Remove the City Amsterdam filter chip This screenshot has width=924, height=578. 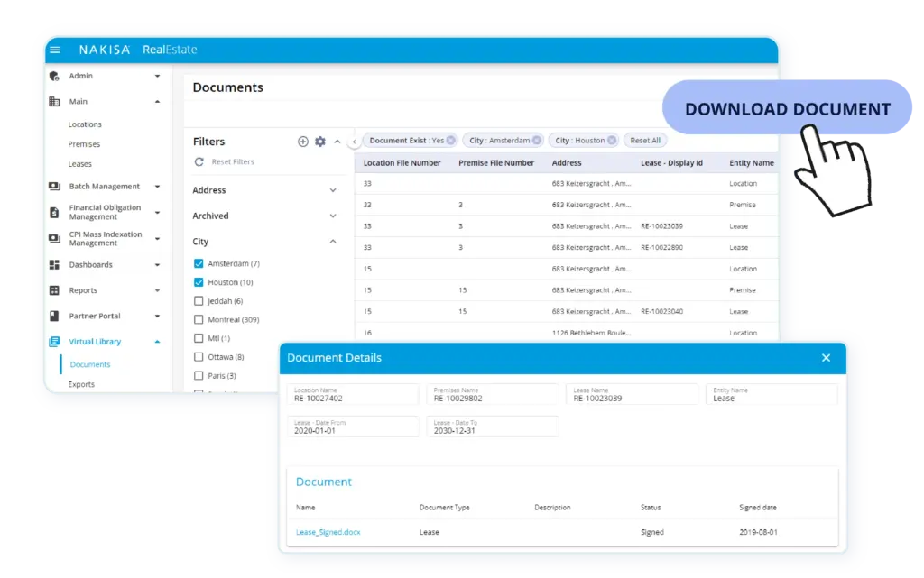pos(537,141)
